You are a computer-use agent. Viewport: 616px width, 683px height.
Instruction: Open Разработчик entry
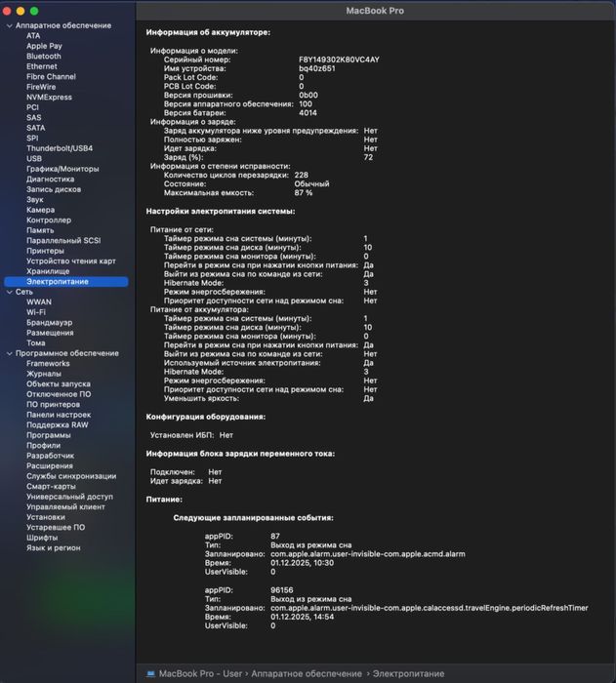[x=50, y=456]
